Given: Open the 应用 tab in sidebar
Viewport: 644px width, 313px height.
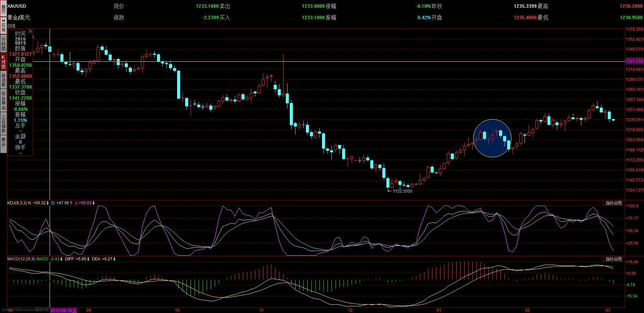Looking at the screenshot, I should click(x=3, y=25).
